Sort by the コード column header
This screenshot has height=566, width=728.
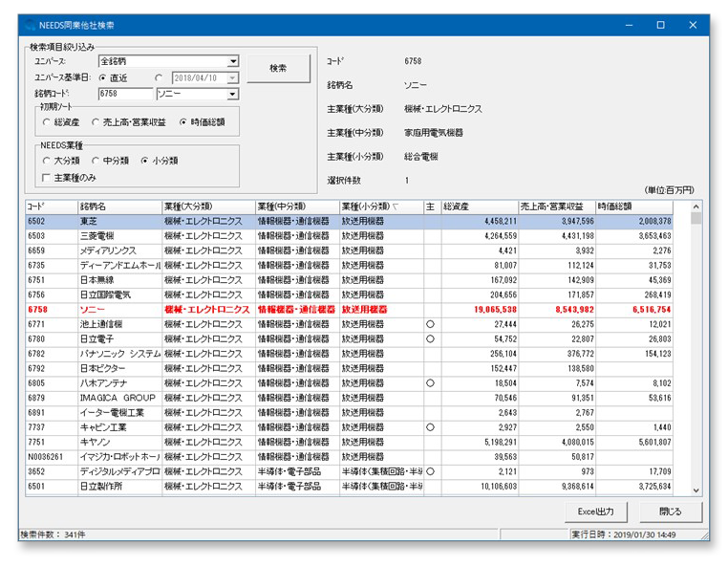51,207
